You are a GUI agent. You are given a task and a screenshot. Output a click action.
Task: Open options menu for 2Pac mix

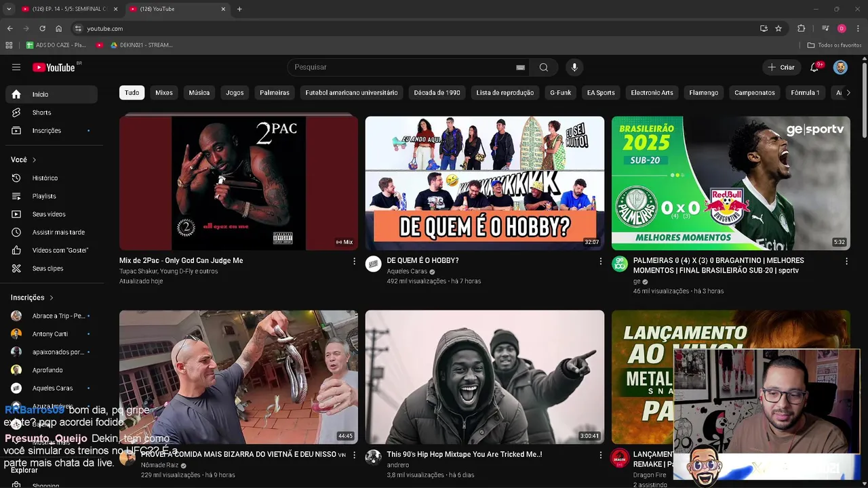354,261
